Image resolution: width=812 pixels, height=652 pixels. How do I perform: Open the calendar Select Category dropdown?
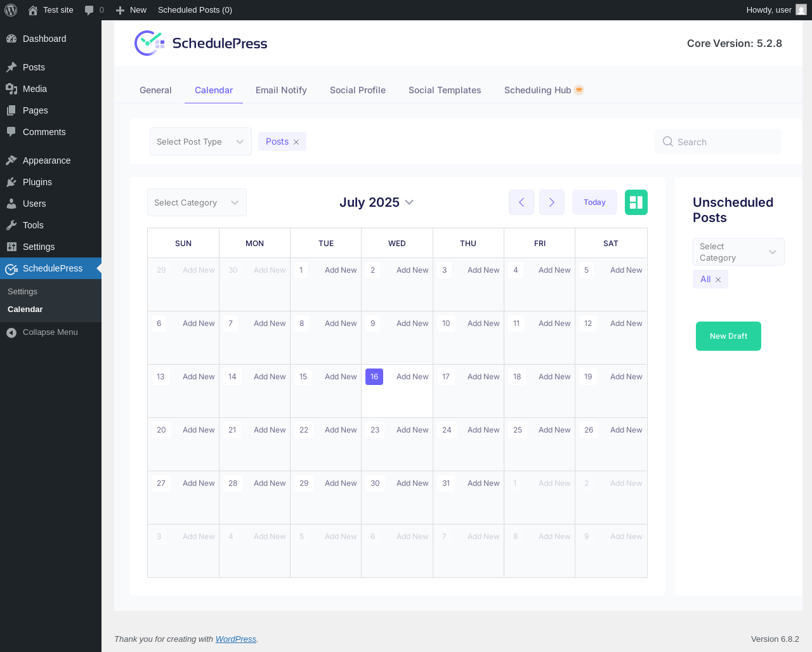click(197, 202)
